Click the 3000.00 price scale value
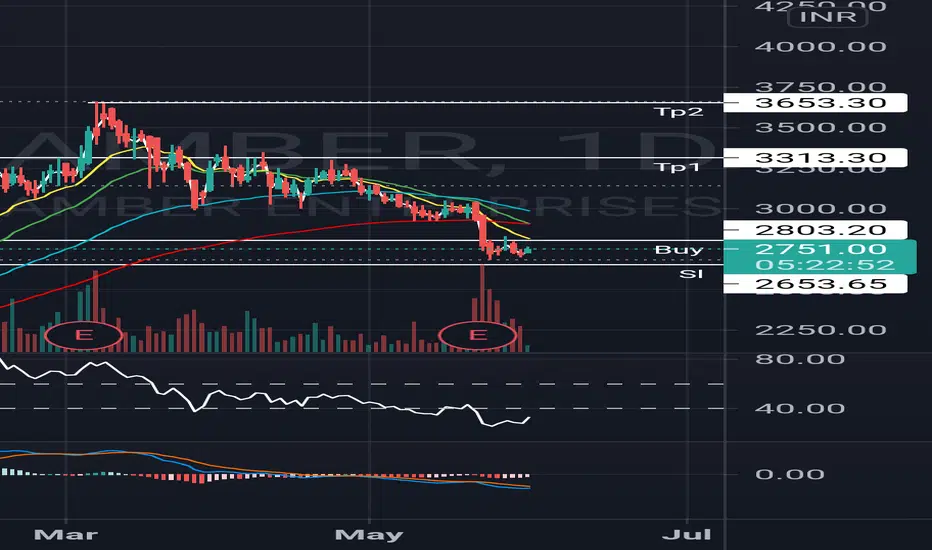Image resolution: width=932 pixels, height=550 pixels. click(820, 209)
